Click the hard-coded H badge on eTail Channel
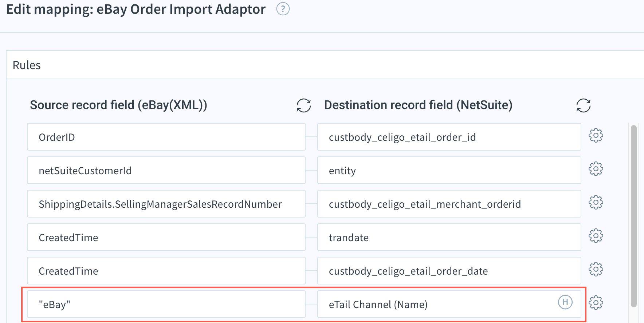644x323 pixels. point(565,302)
